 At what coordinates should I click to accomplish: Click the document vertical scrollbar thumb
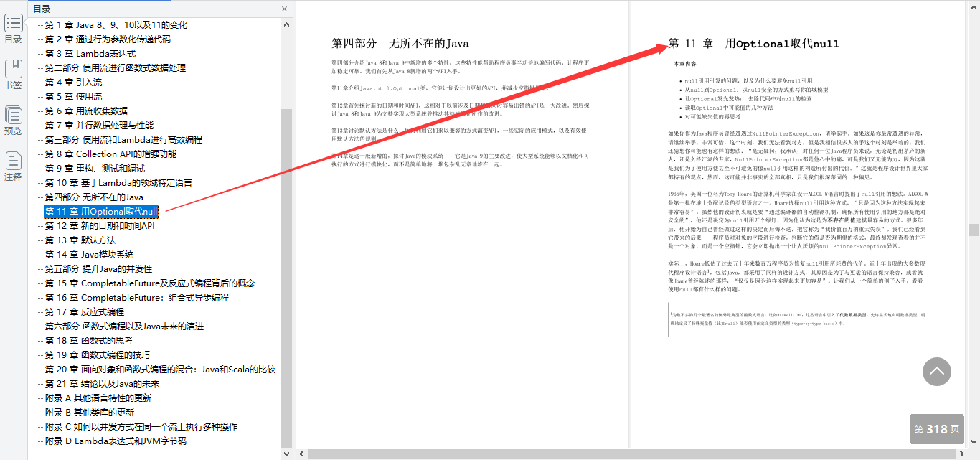coord(974,230)
